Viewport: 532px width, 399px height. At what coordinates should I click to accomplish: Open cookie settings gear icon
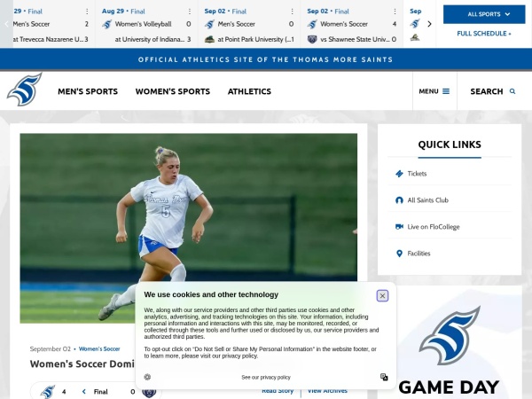147,377
